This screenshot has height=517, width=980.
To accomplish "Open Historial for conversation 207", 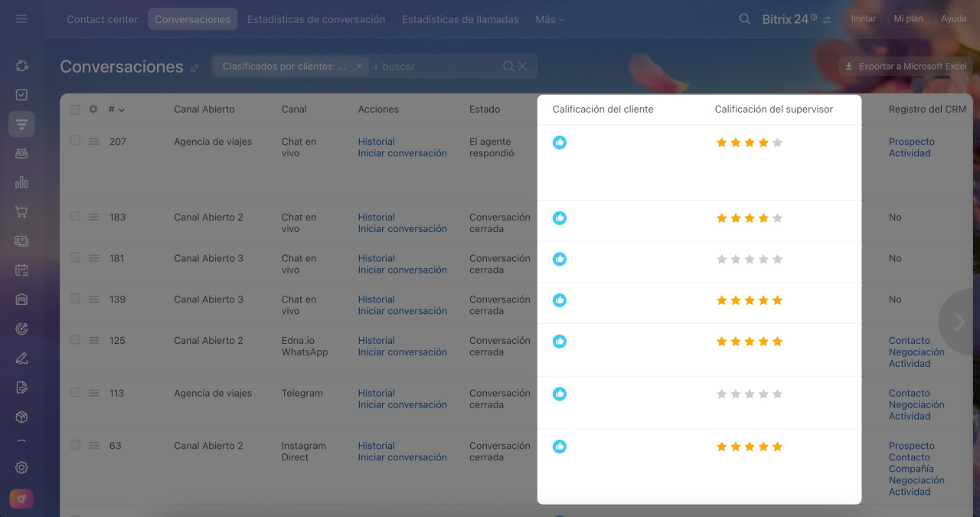I will click(377, 142).
